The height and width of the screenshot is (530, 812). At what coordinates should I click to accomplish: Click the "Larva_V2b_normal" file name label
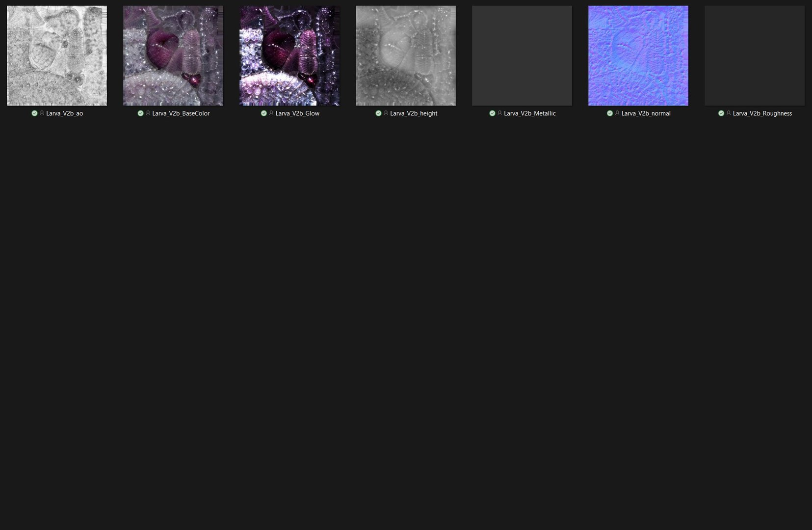(646, 113)
